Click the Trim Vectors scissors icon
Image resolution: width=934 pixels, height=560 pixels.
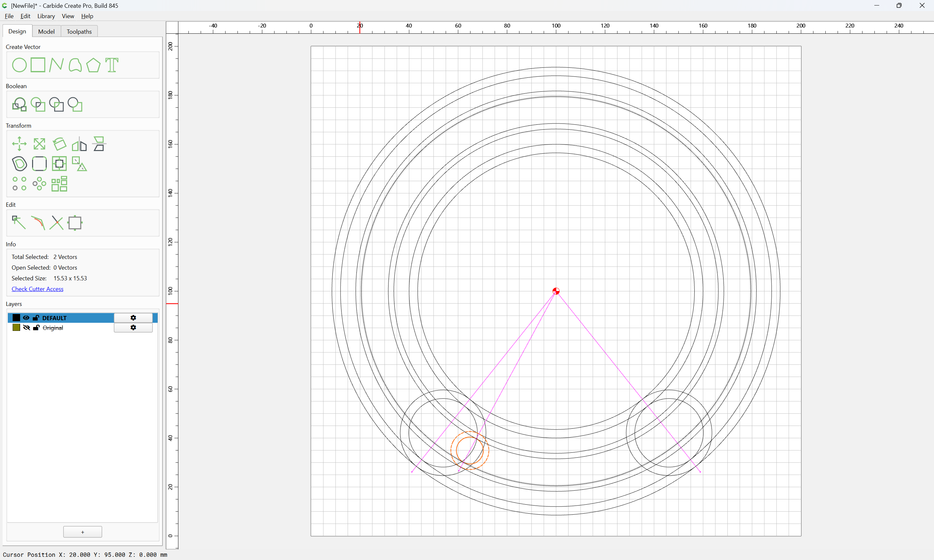pyautogui.click(x=56, y=223)
